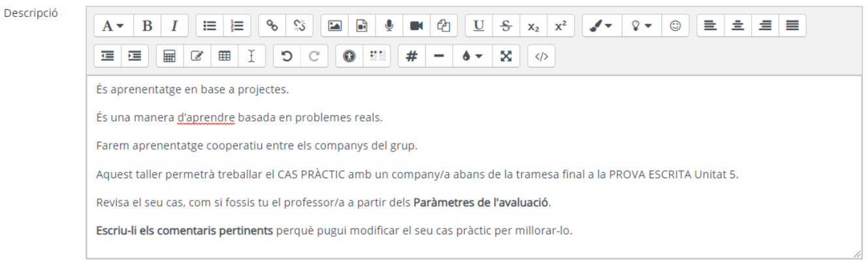This screenshot has width=868, height=265.
Task: Indent the paragraph
Action: click(x=135, y=57)
